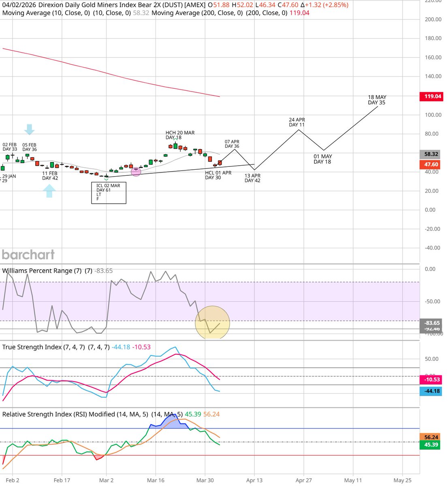448x486 pixels.
Task: Click the May 11 date on time axis
Action: click(353, 480)
